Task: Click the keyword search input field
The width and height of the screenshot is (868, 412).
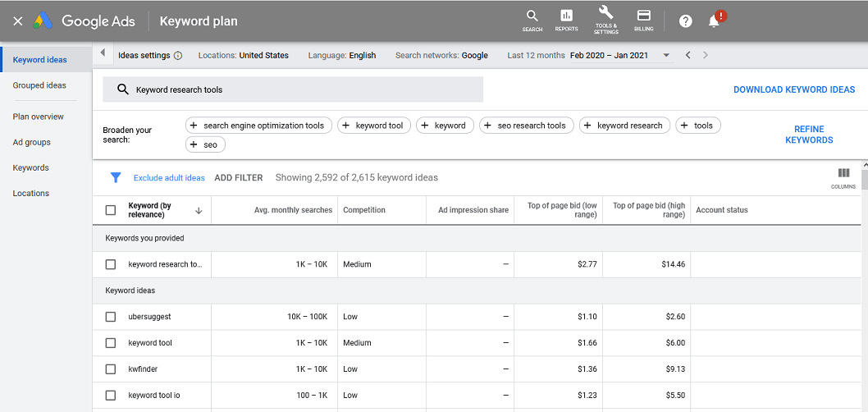Action: point(293,89)
